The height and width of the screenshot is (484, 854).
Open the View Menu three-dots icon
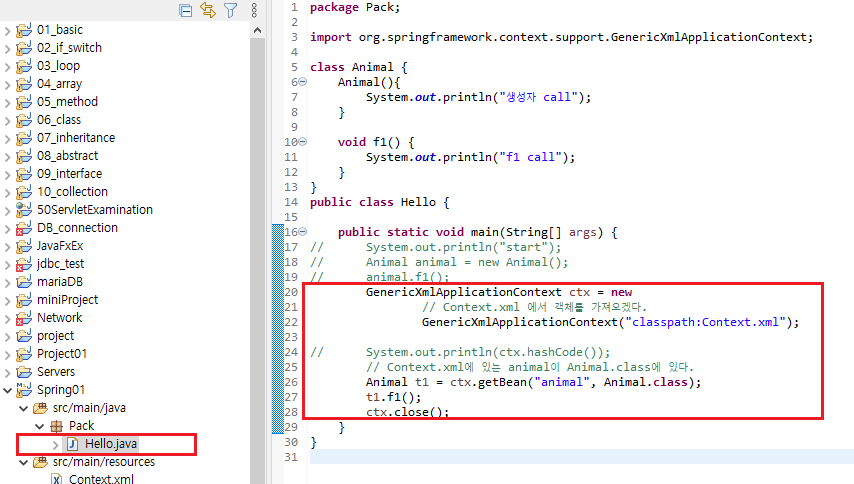point(254,10)
